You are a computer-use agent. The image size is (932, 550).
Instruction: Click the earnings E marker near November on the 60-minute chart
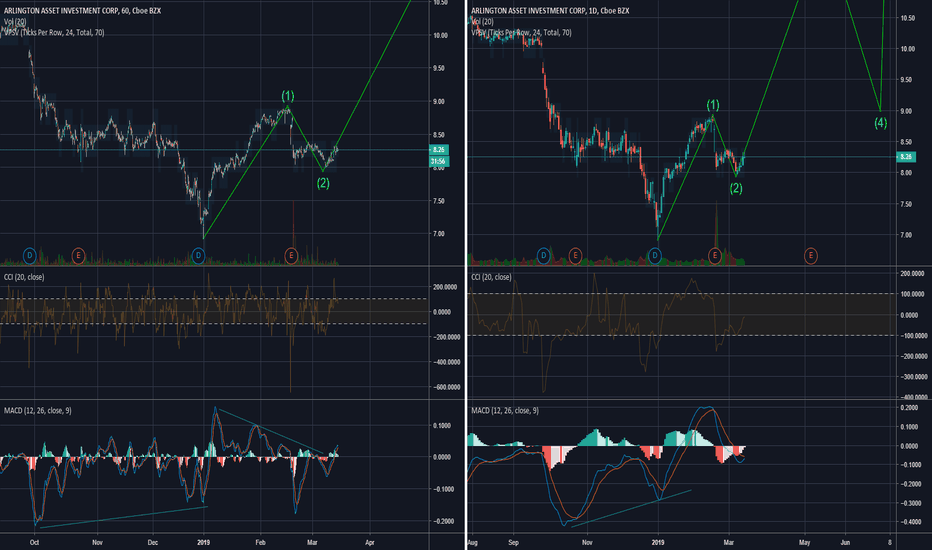coord(78,256)
